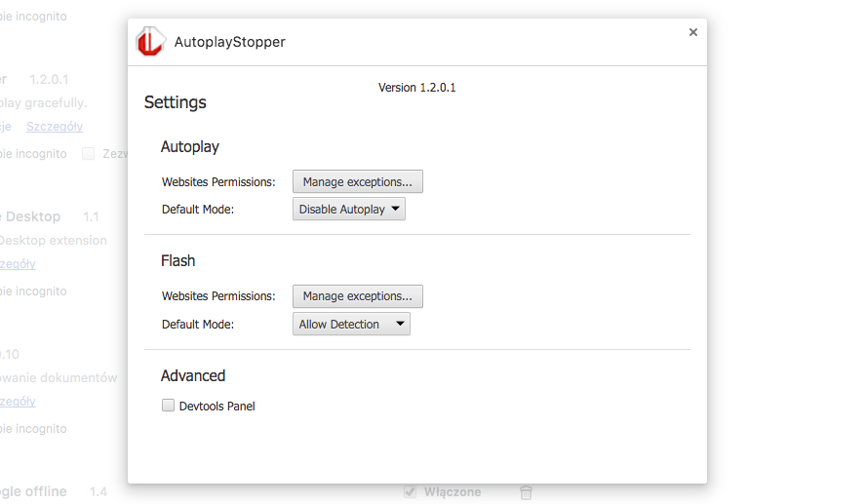
Task: Click the trash icon beside Włączone
Action: 526,492
